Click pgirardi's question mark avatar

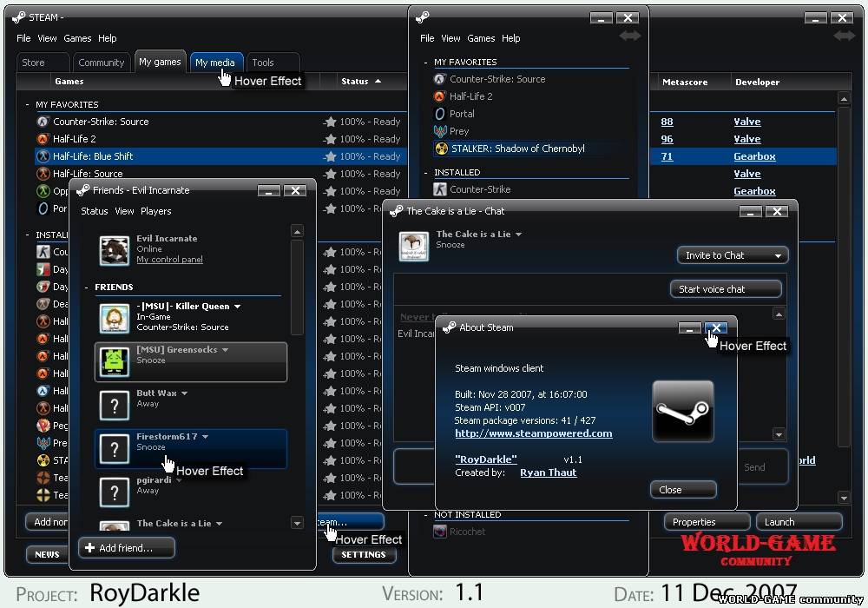(x=115, y=492)
